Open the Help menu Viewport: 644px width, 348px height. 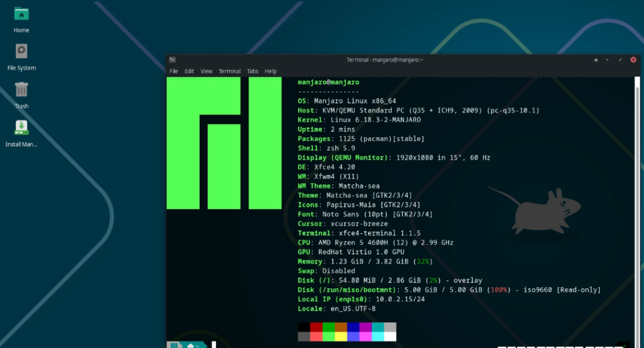tap(270, 71)
